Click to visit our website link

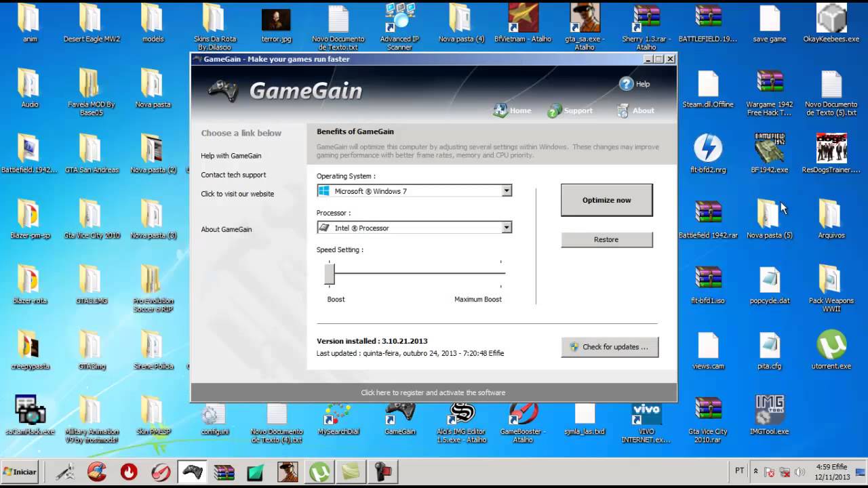[x=237, y=194]
